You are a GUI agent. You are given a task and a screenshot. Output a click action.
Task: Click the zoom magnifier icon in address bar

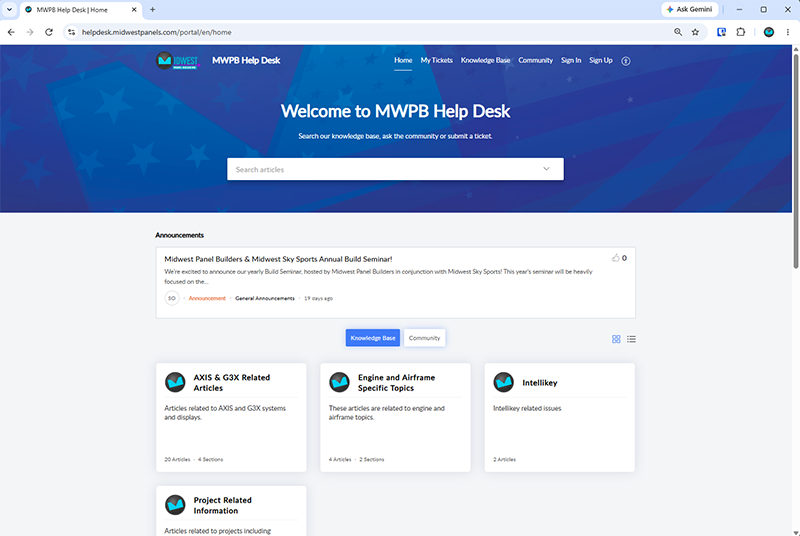tap(678, 32)
